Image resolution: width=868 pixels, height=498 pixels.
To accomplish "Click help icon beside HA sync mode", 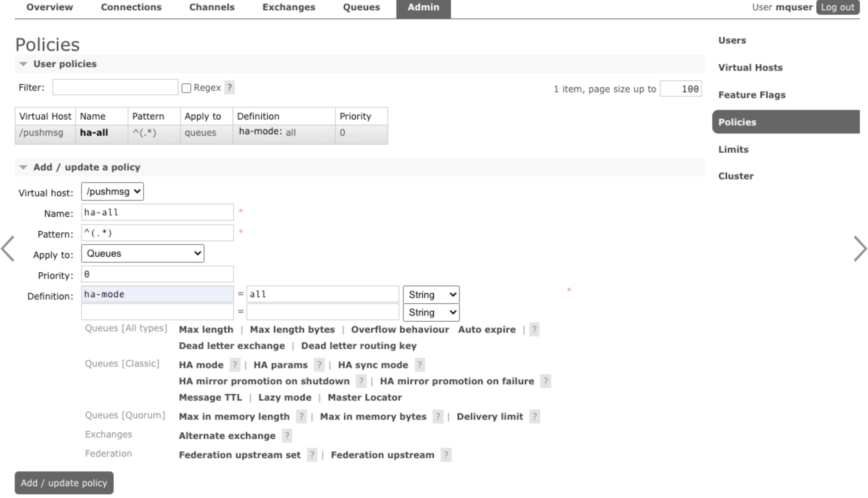I will [x=420, y=365].
